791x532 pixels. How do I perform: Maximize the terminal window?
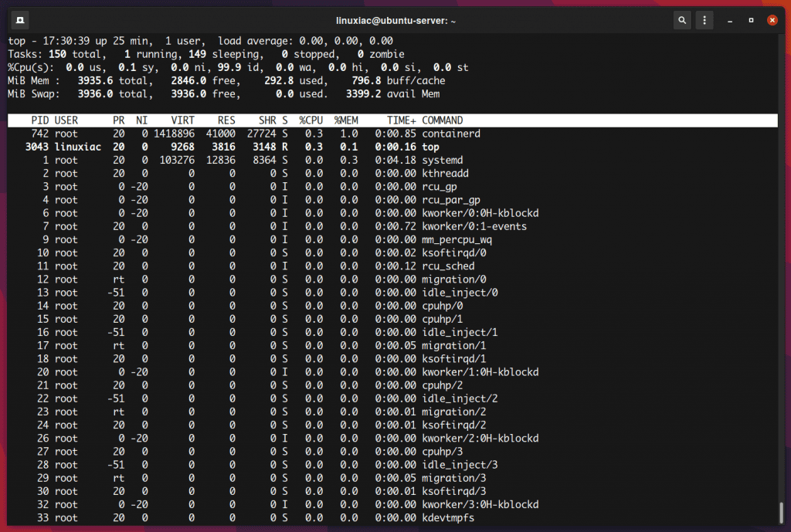[751, 20]
